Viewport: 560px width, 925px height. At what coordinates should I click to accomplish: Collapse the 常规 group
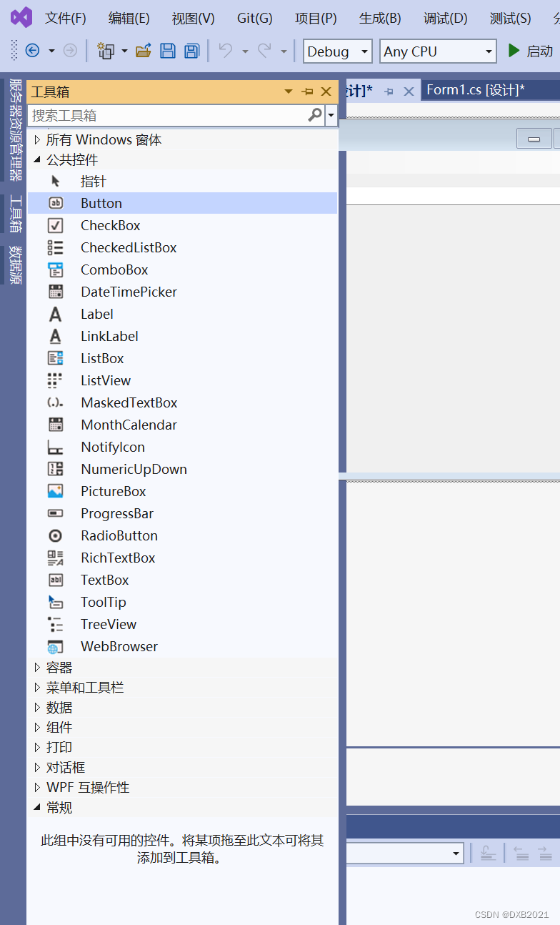38,808
